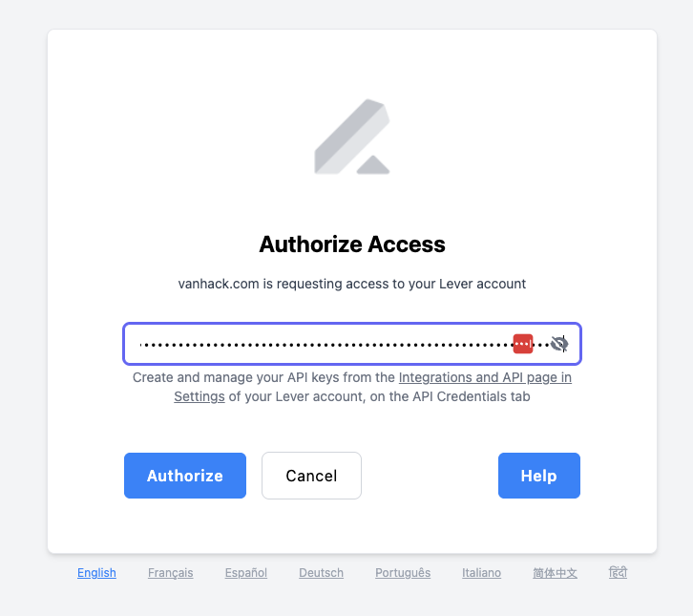Follow the underlined Settings link
Screen dimensions: 693x616
point(199,396)
